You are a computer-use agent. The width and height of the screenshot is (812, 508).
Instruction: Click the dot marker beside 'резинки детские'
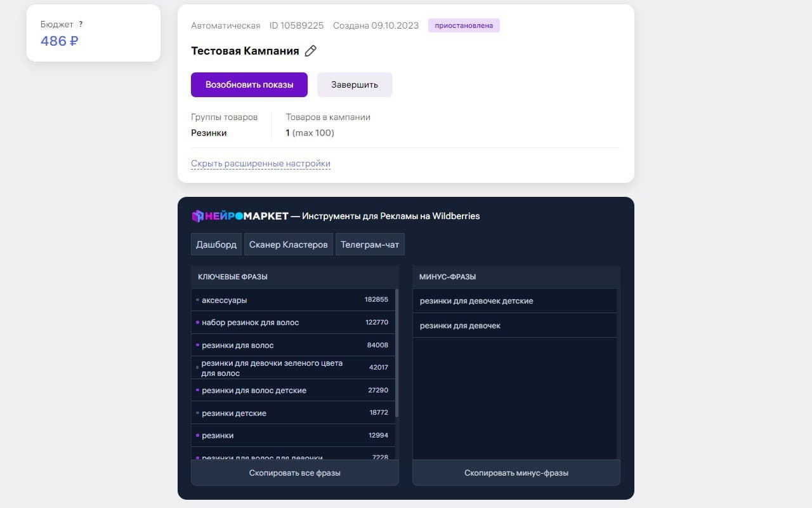coord(197,413)
